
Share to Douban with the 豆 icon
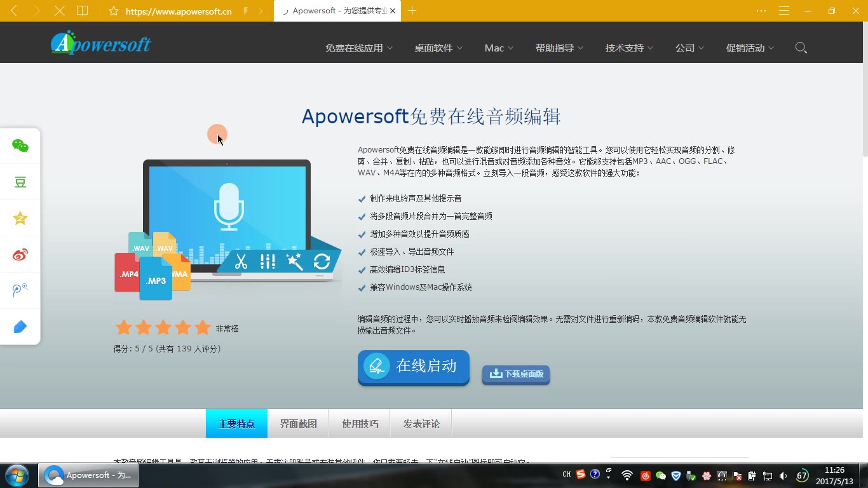[x=20, y=182]
